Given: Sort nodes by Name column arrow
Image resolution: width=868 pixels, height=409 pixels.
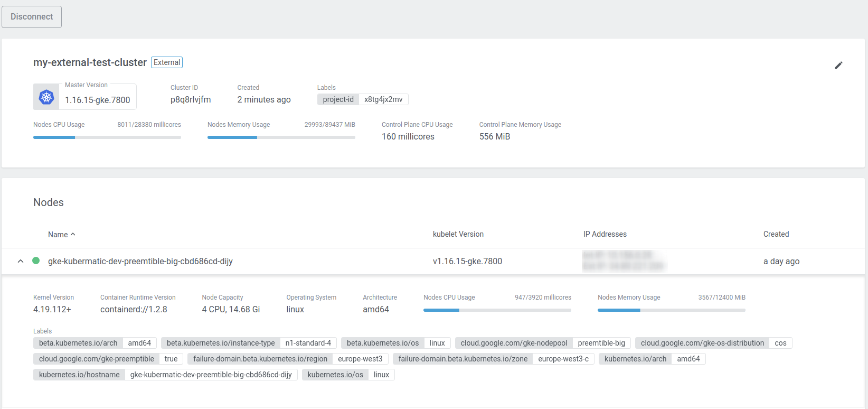Looking at the screenshot, I should [x=73, y=235].
